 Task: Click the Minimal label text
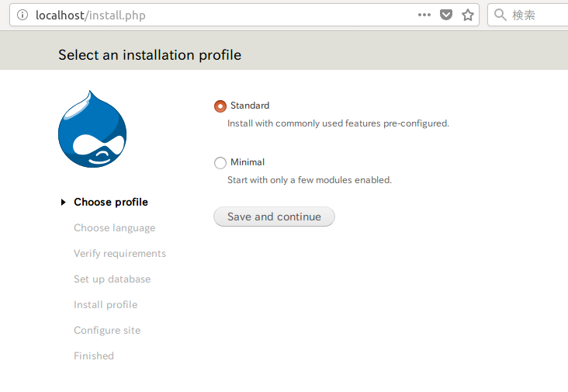coord(248,162)
